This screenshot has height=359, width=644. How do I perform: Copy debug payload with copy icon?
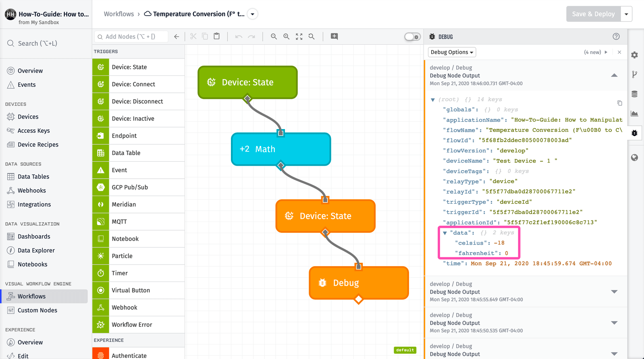619,103
